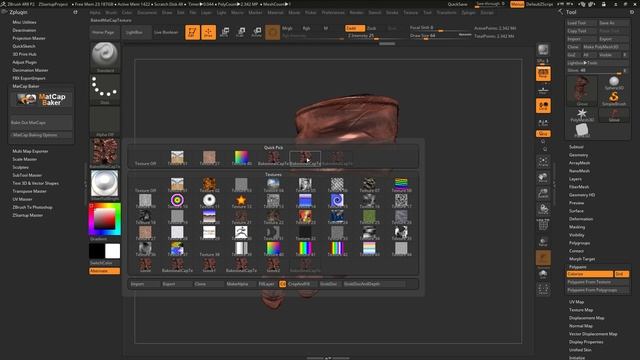Expand UV Master plugin section
Image resolution: width=640 pixels, height=360 pixels.
point(22,199)
